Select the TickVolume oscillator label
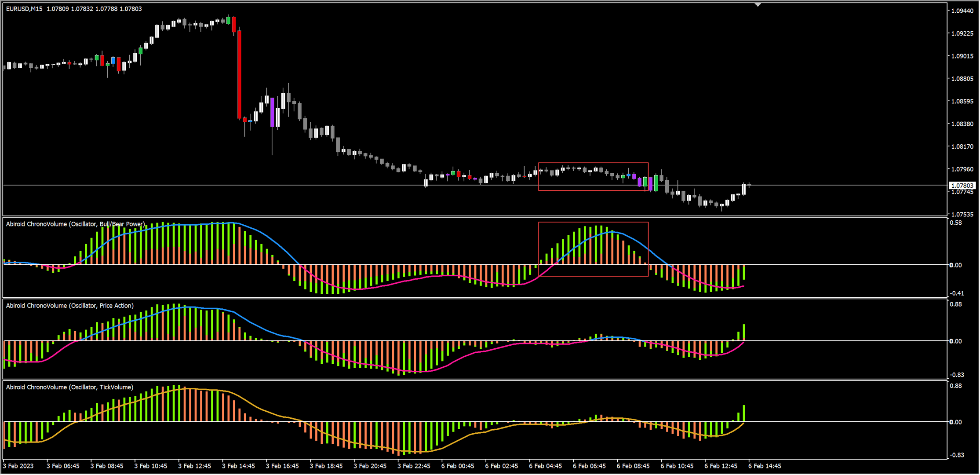Viewport: 980px width, 475px height. (x=69, y=387)
